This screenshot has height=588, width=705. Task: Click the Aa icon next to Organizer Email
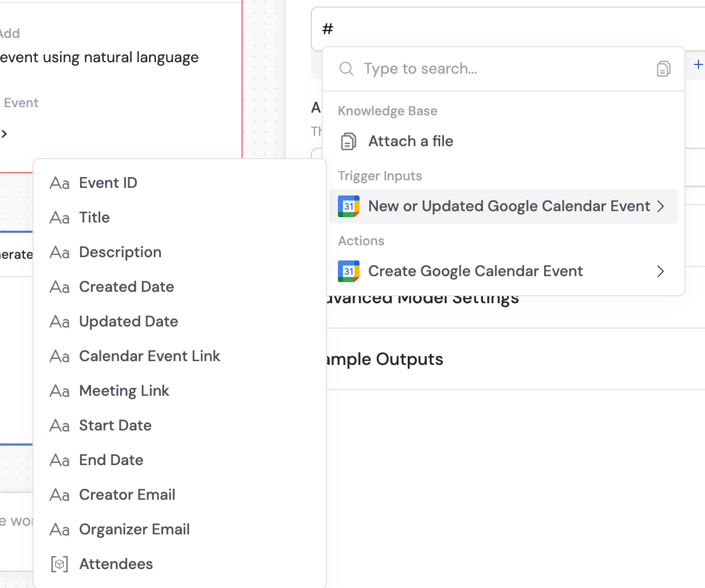[59, 530]
